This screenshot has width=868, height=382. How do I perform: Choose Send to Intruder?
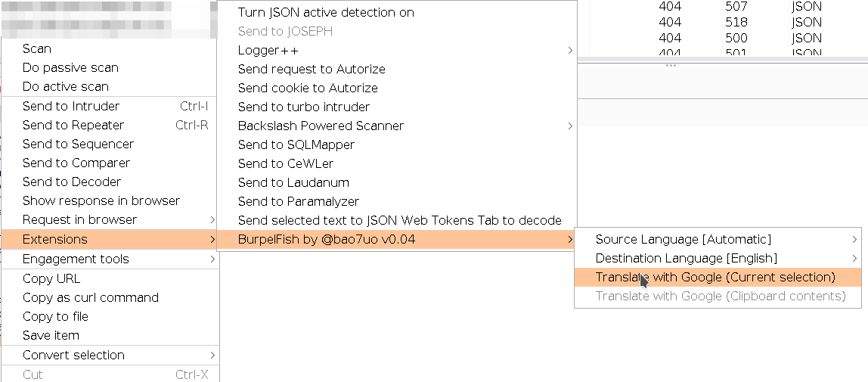coord(110,107)
